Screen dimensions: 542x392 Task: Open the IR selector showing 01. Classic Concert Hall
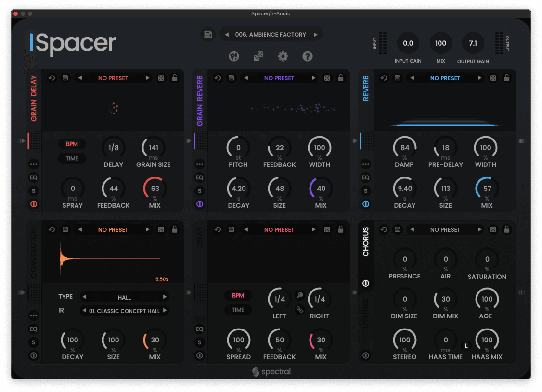tap(124, 311)
